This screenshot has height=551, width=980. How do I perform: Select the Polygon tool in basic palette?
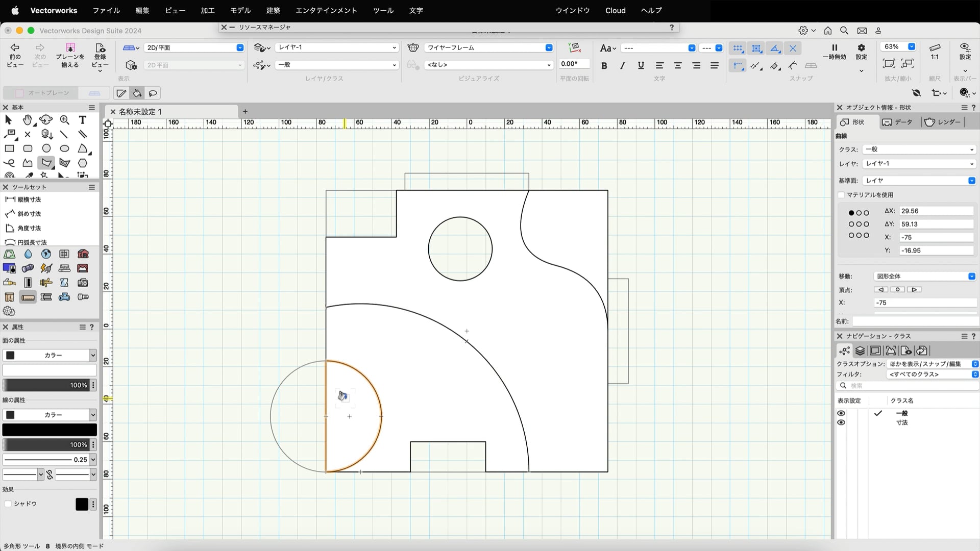coord(46,163)
